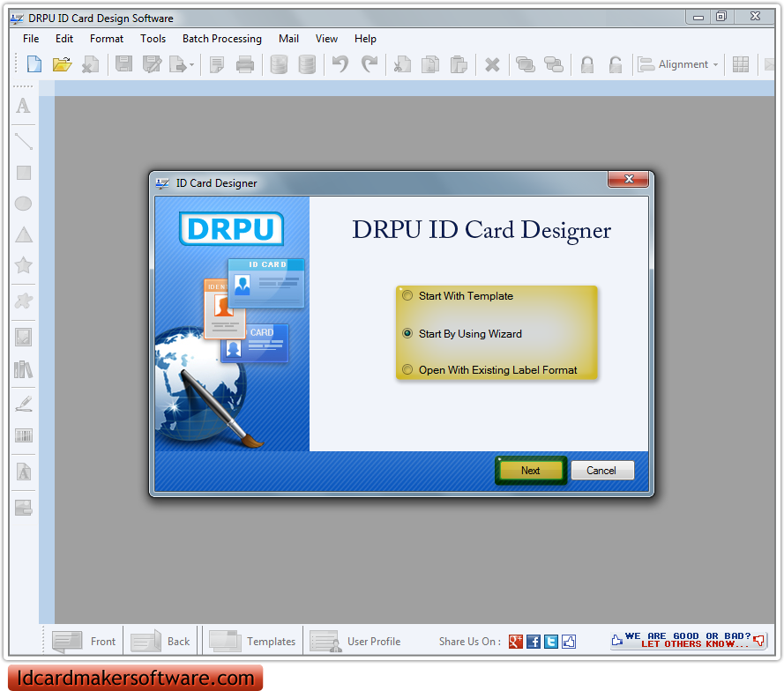This screenshot has height=691, width=784.
Task: Click the Bring to Front layers icon
Action: click(x=526, y=64)
